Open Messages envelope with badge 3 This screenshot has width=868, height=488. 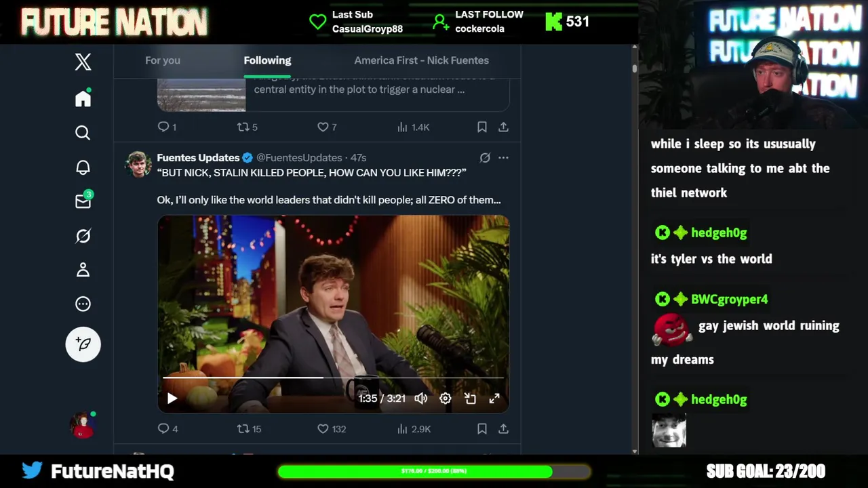click(83, 201)
